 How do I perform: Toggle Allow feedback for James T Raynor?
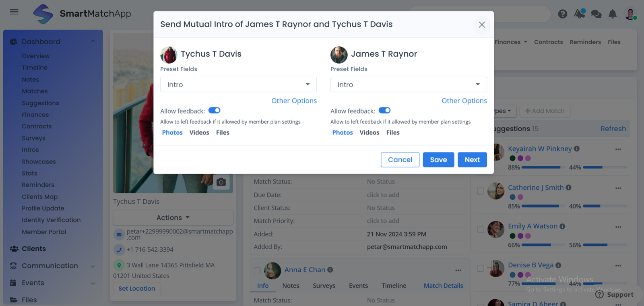pos(384,110)
